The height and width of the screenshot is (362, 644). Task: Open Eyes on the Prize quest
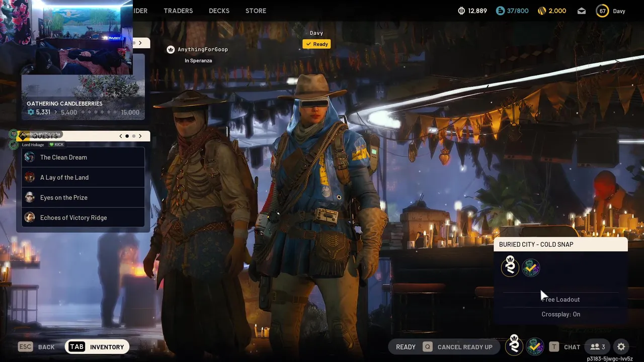point(83,198)
